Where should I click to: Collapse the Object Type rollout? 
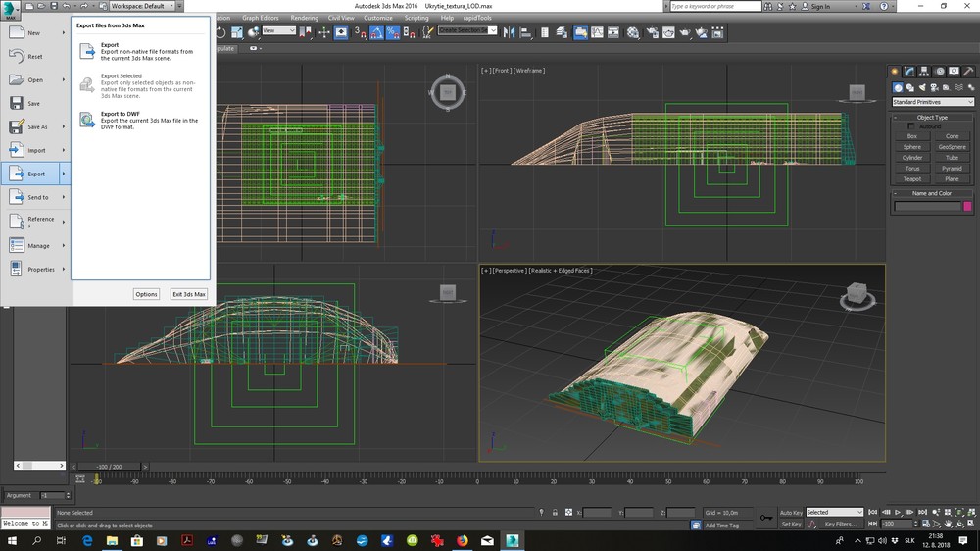(x=932, y=117)
